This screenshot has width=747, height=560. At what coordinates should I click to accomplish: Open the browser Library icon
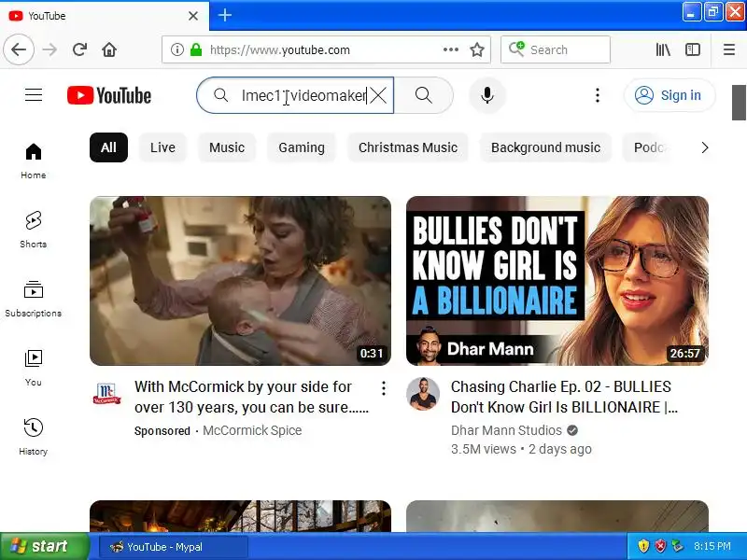pos(663,49)
